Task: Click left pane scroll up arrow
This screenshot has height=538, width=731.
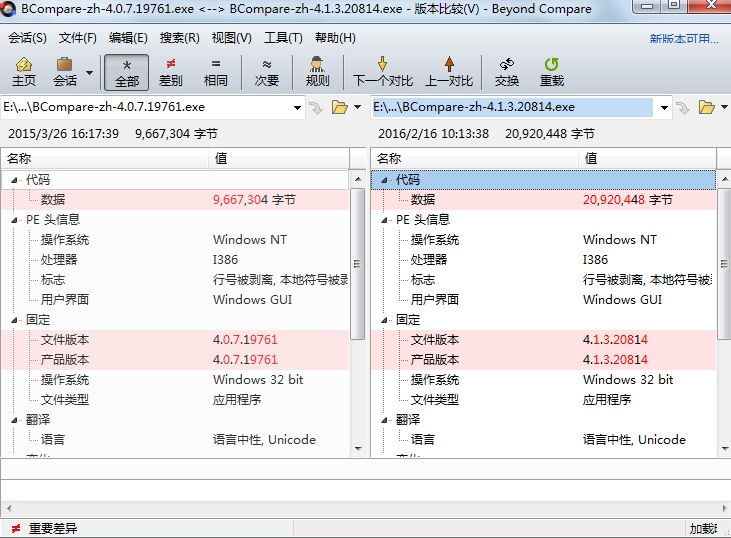Action: (358, 179)
